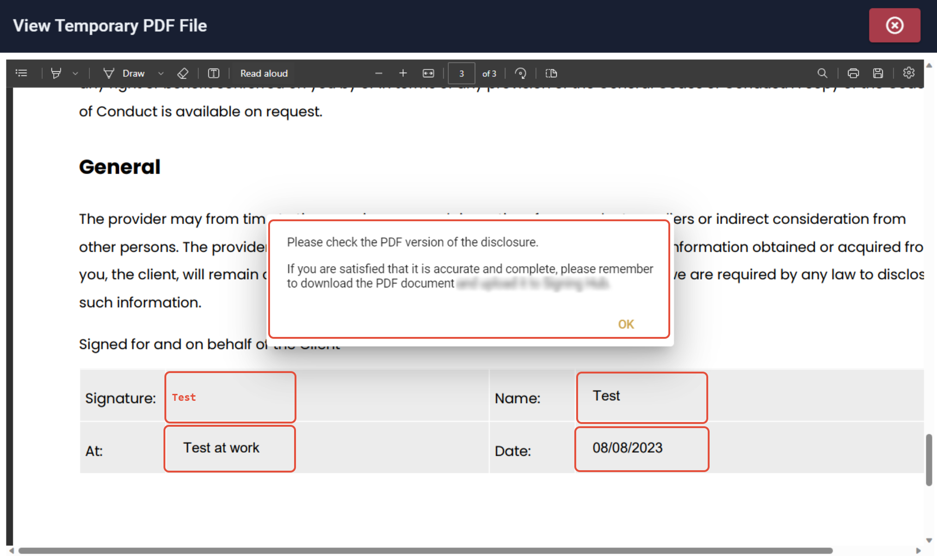
Task: Toggle fit to width view
Action: click(428, 73)
